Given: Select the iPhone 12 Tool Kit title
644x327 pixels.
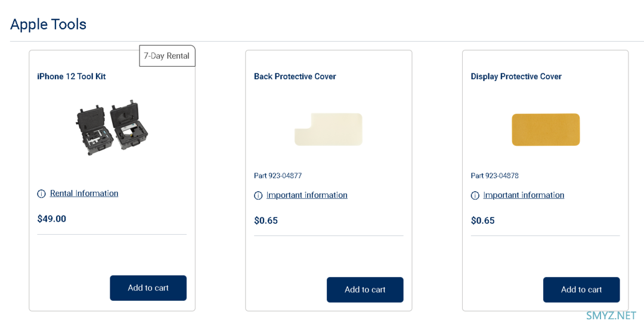Looking at the screenshot, I should point(72,76).
